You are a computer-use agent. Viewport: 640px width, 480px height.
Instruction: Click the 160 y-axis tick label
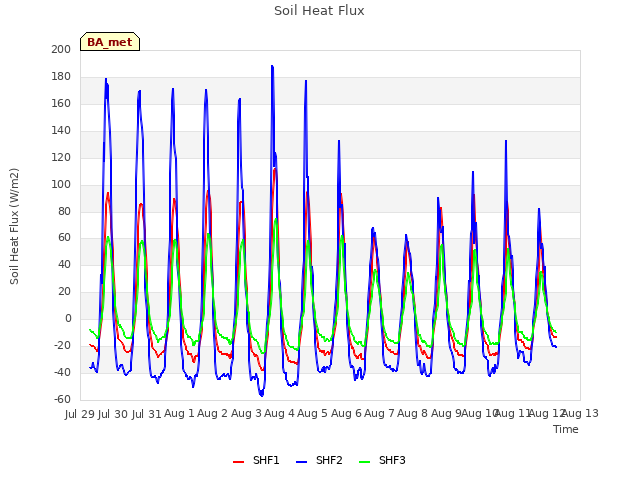[61, 103]
